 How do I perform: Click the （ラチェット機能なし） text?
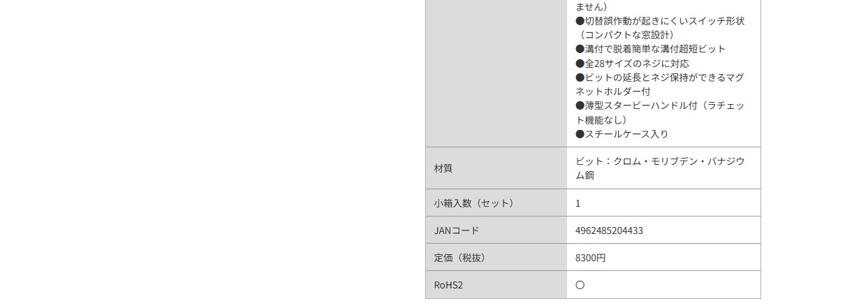pyautogui.click(x=660, y=112)
